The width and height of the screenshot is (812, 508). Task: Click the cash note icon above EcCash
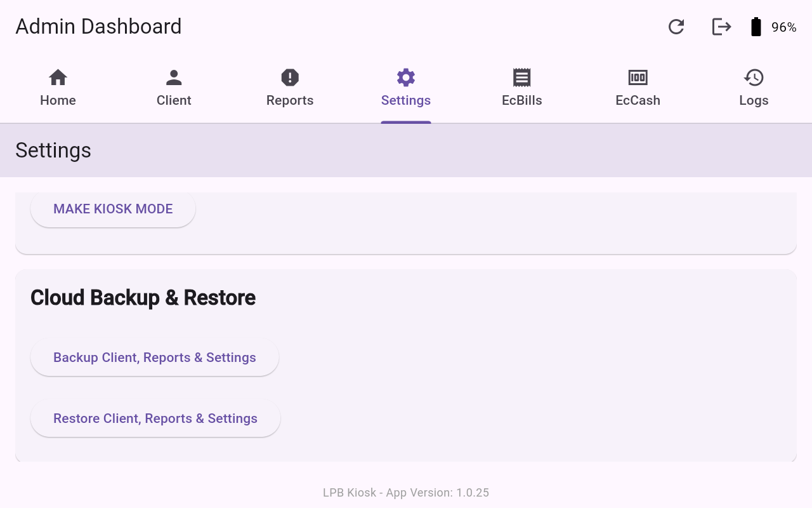[638, 77]
